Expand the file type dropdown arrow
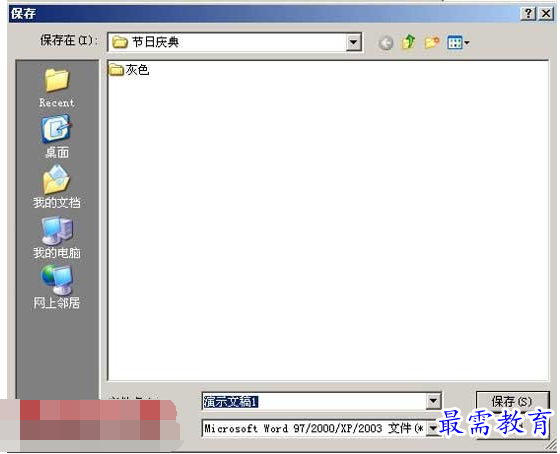 click(433, 428)
